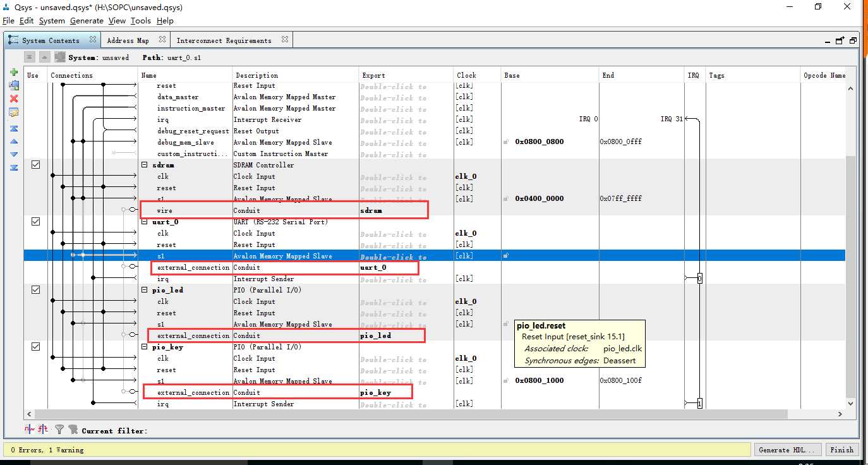
Task: Select the System Contents tab
Action: tap(51, 40)
